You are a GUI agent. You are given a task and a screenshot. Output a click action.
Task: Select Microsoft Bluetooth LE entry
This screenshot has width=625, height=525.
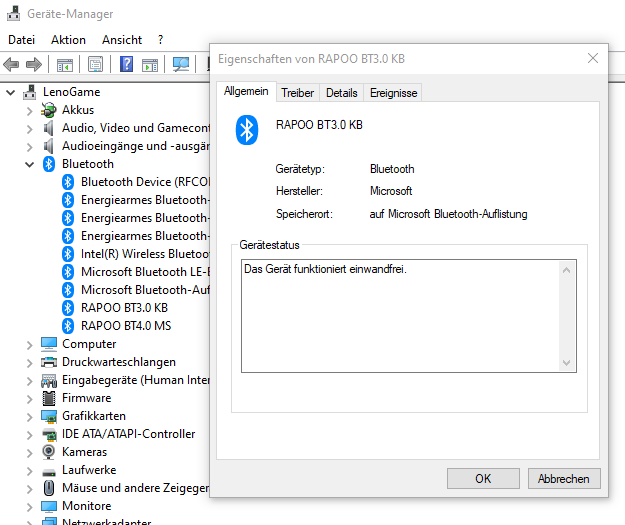tap(145, 272)
